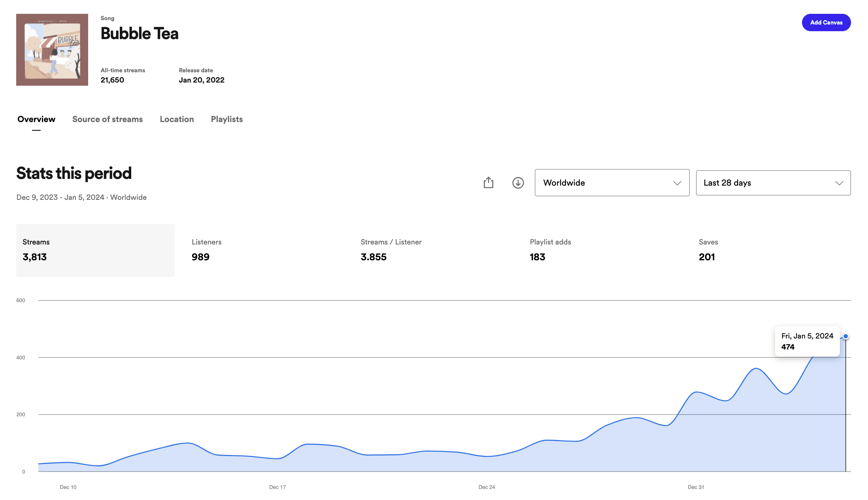Click the Bubble Tea album artwork

click(52, 50)
